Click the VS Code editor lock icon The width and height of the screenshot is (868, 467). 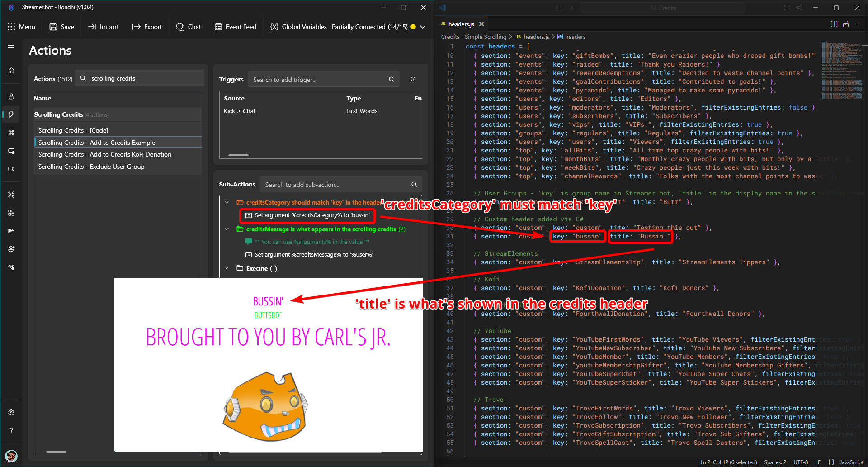[846, 24]
